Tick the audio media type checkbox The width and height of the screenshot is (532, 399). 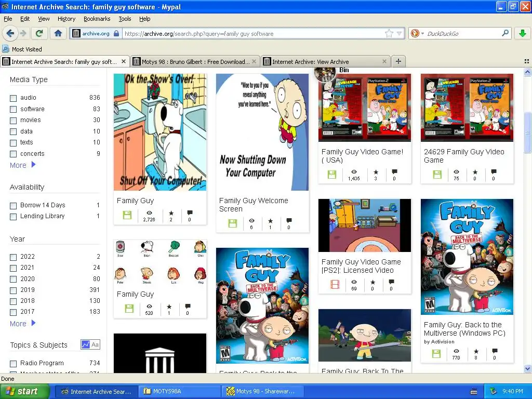(13, 98)
